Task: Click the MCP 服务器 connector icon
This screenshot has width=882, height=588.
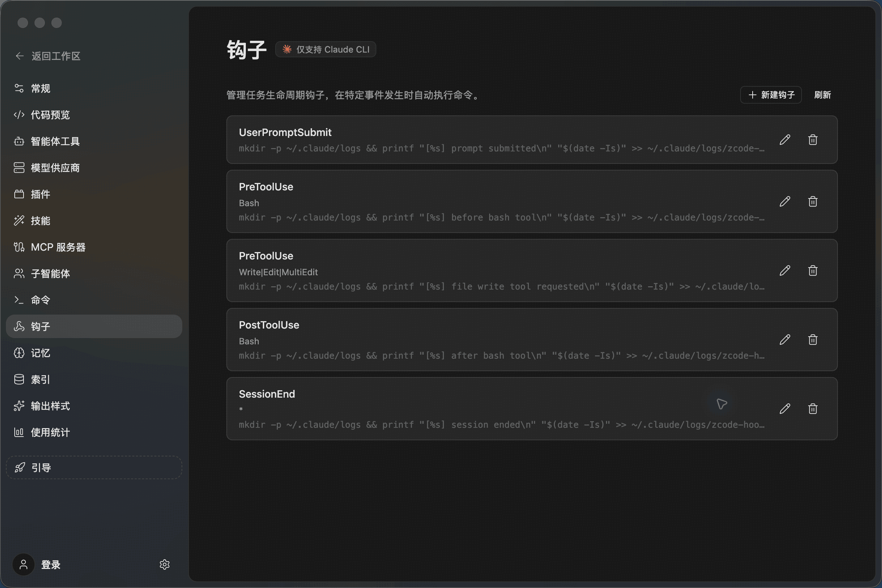Action: 19,247
